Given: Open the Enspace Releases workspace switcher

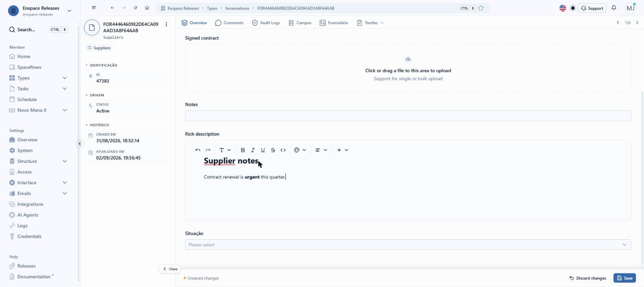Looking at the screenshot, I should coord(40,11).
